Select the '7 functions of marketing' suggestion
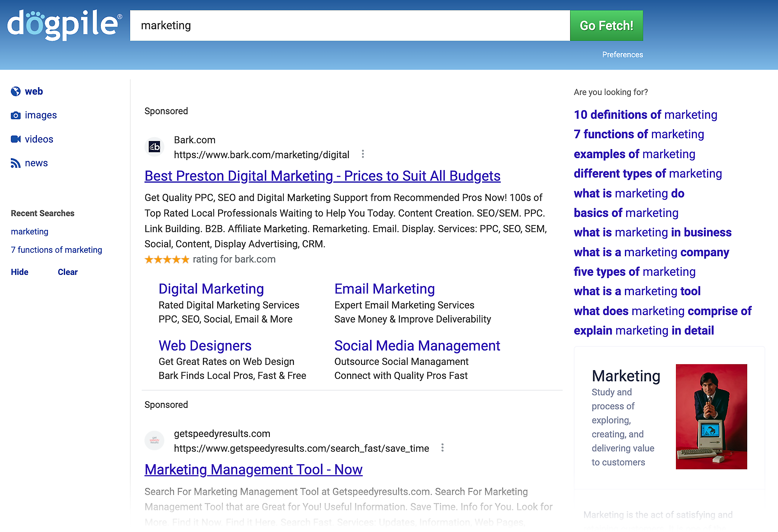The width and height of the screenshot is (778, 532). tap(638, 134)
